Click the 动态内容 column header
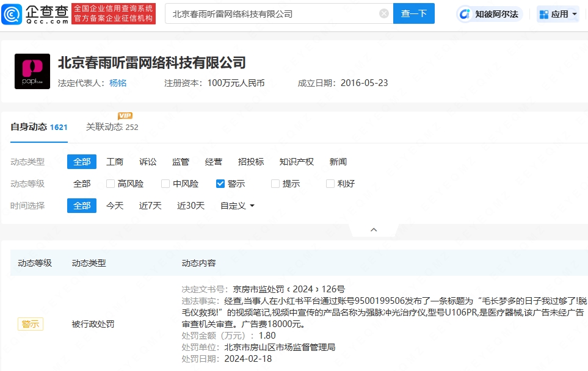Image resolution: width=588 pixels, height=371 pixels. [199, 263]
